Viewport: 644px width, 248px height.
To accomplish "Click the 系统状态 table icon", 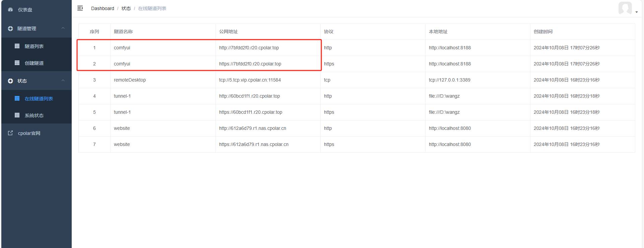I will coord(17,115).
